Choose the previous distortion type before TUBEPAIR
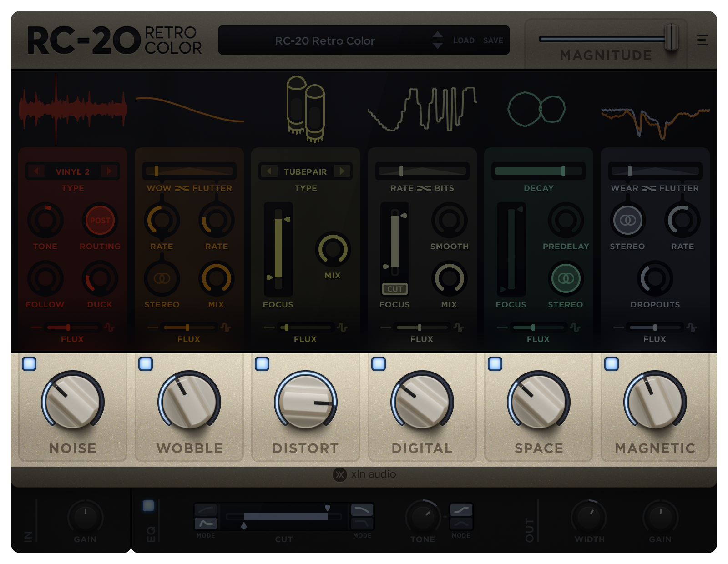728x564 pixels. tap(269, 171)
